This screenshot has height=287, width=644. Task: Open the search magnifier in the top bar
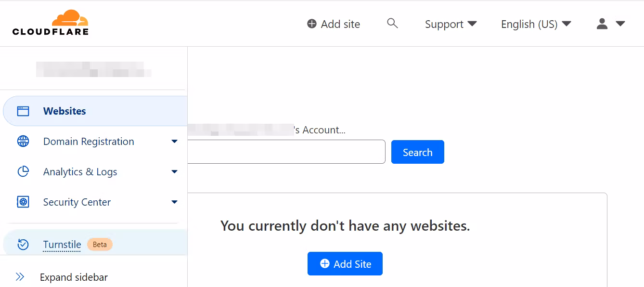[392, 23]
